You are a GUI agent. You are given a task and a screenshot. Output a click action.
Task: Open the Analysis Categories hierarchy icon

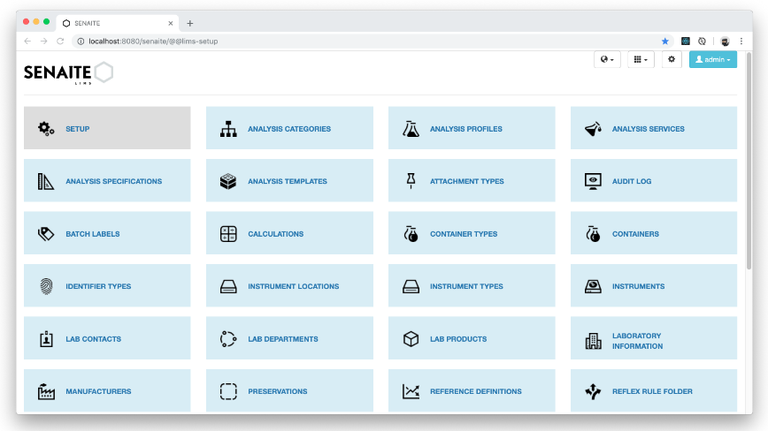(228, 128)
